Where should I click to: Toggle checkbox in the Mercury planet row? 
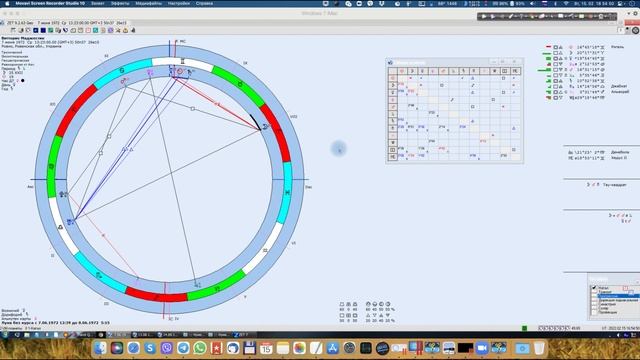tap(555, 59)
